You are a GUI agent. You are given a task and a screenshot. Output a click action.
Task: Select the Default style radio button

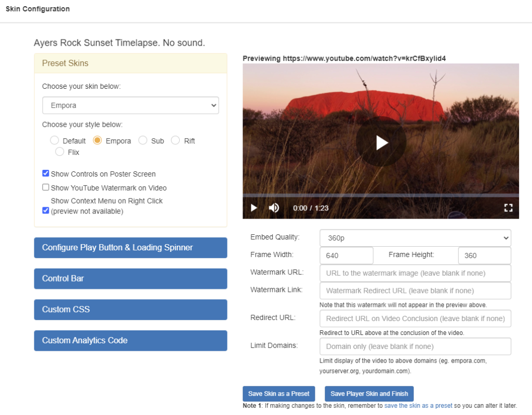click(54, 140)
